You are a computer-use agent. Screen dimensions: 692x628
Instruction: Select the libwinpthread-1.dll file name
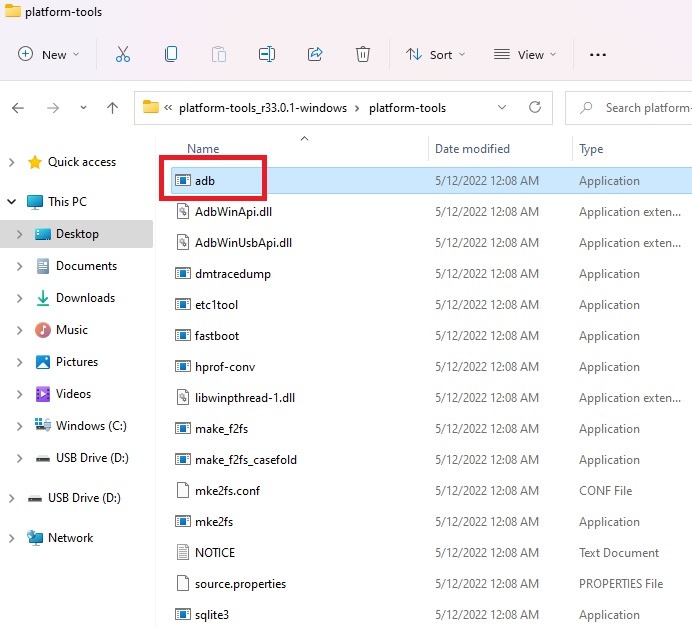245,398
